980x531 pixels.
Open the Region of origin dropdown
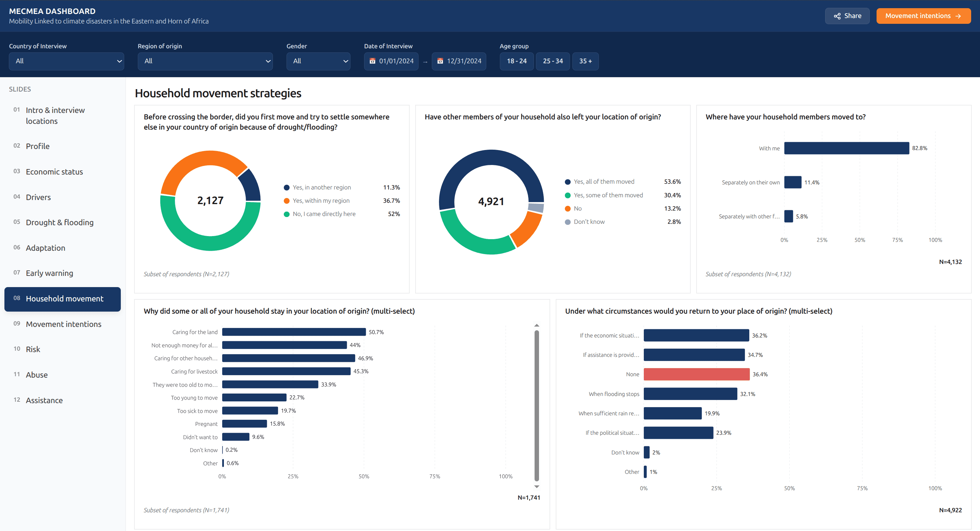click(205, 61)
